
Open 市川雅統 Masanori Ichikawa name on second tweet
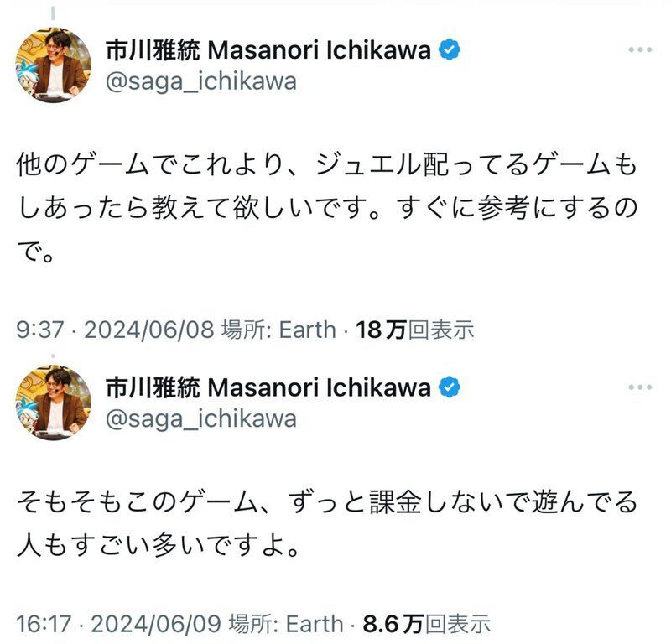pyautogui.click(x=268, y=387)
